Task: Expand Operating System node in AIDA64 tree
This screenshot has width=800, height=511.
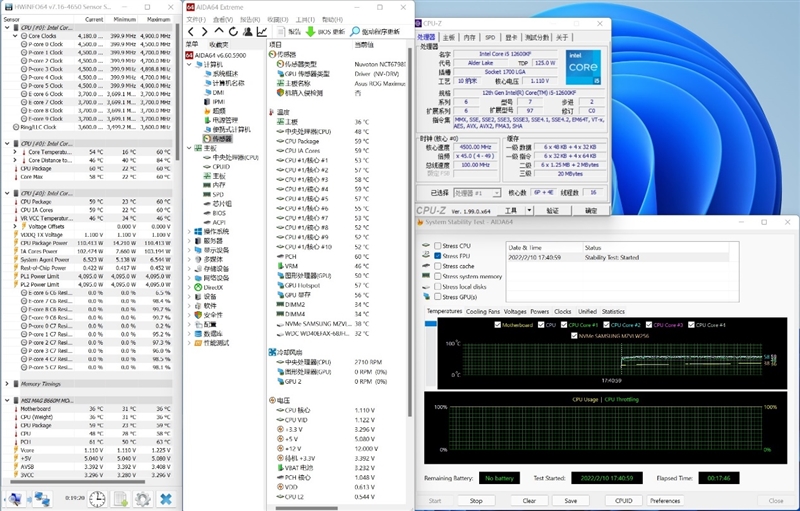Action: click(189, 232)
